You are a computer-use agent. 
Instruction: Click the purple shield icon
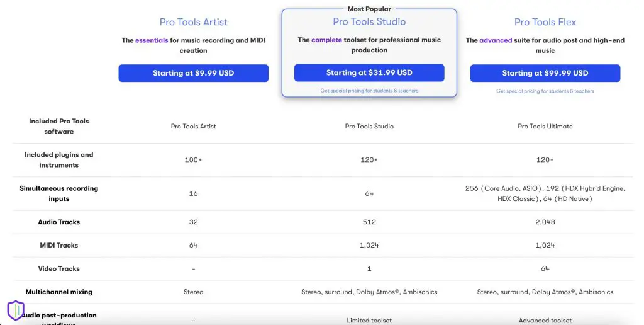(x=16, y=310)
